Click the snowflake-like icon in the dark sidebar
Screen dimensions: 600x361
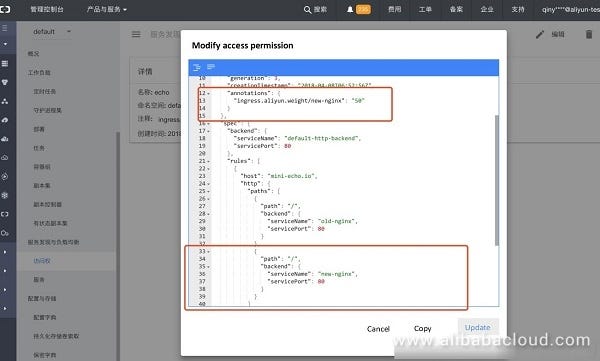(5, 195)
